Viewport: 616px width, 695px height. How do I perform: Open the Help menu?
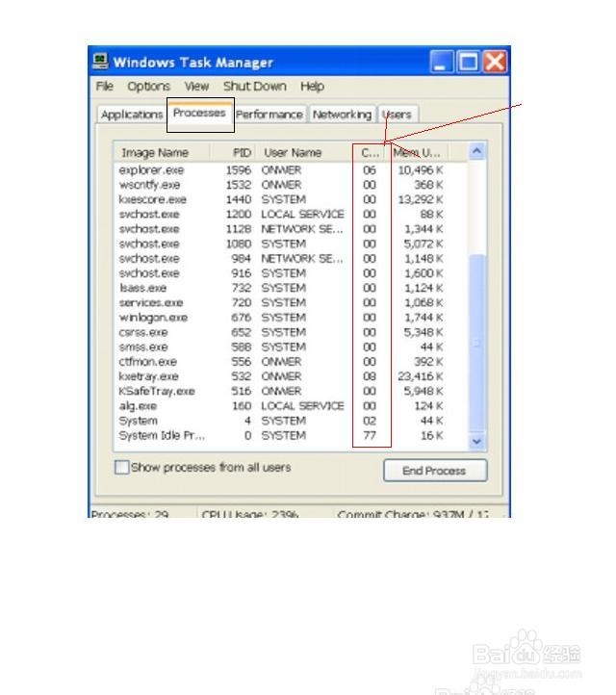[x=312, y=86]
